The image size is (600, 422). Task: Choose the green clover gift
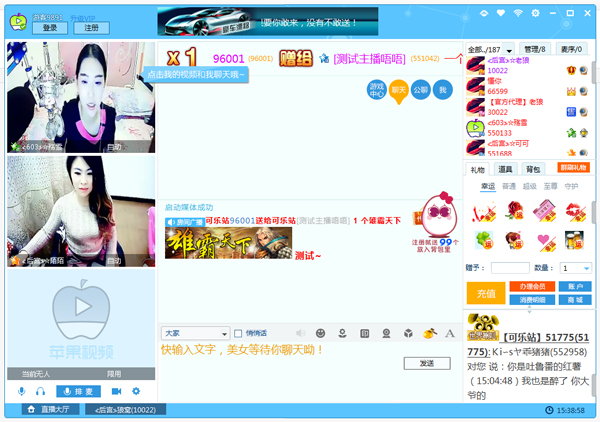tap(484, 241)
